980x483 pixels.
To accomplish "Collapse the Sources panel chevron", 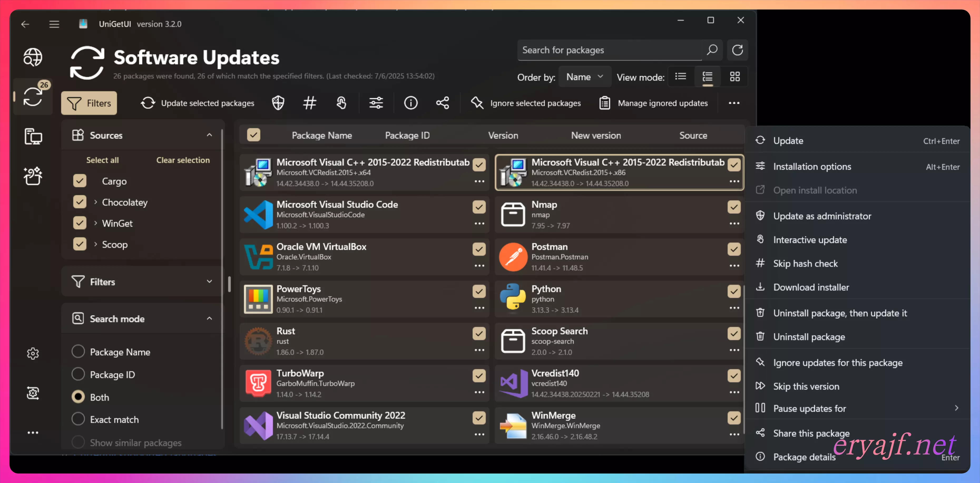I will click(x=209, y=135).
